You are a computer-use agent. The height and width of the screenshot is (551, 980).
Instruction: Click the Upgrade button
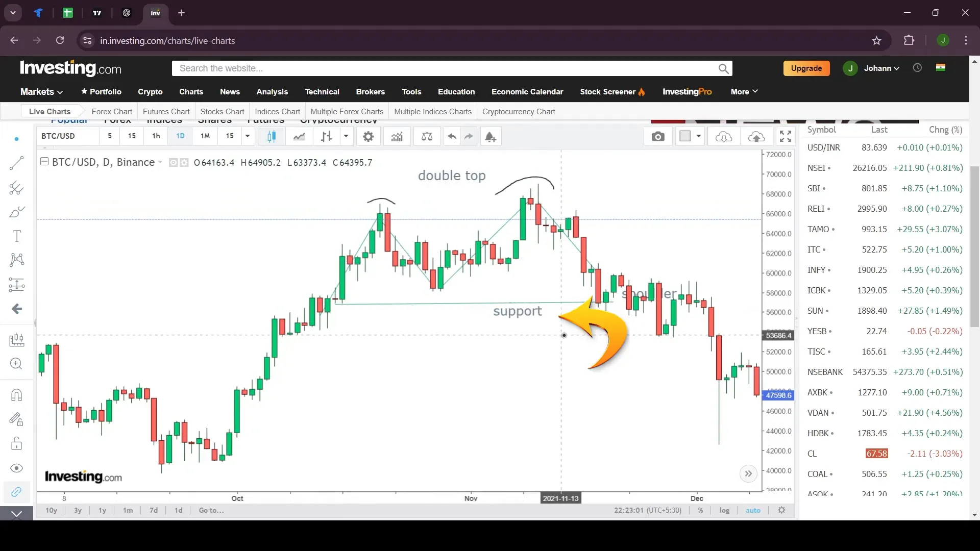coord(806,68)
